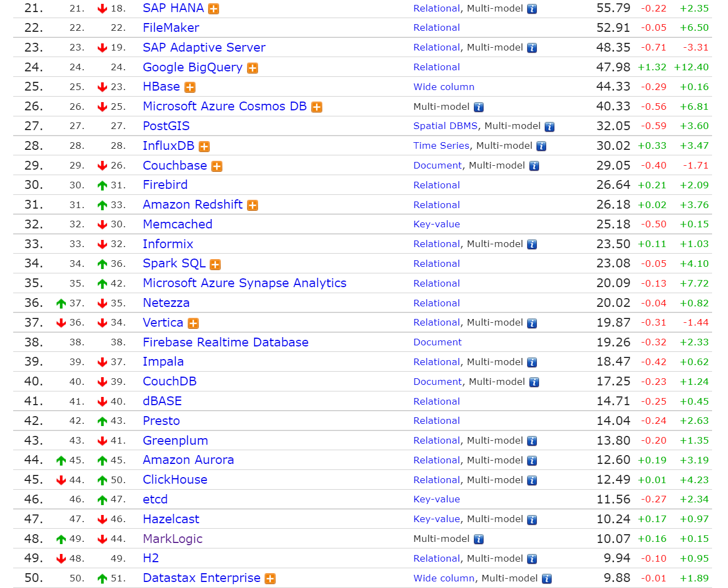Screen dimensions: 728x588
Task: Click the info icon in the InfluxDB row
Action: point(541,147)
